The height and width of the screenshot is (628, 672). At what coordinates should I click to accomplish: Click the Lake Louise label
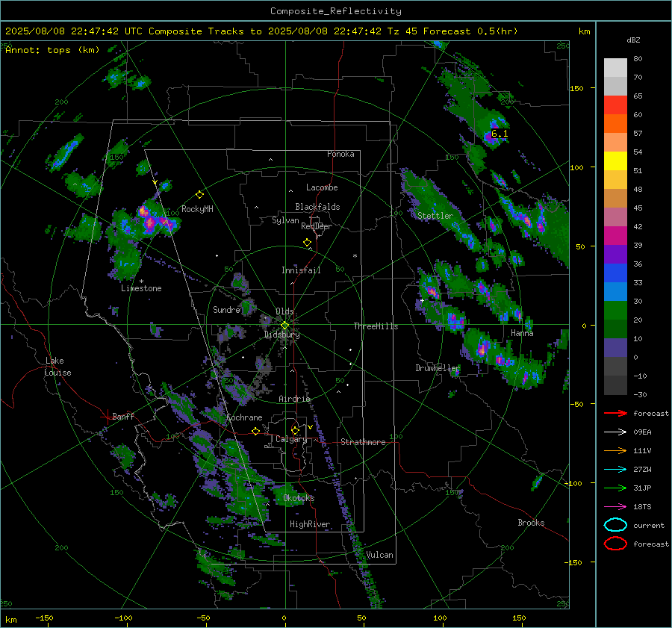tap(57, 367)
